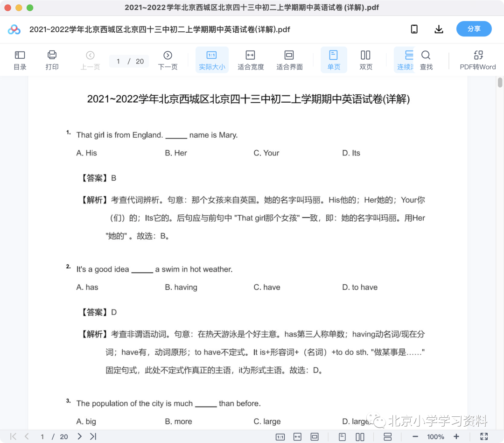Image resolution: width=504 pixels, height=443 pixels.
Task: Click fit width icon in bottom bar
Action: [298, 437]
